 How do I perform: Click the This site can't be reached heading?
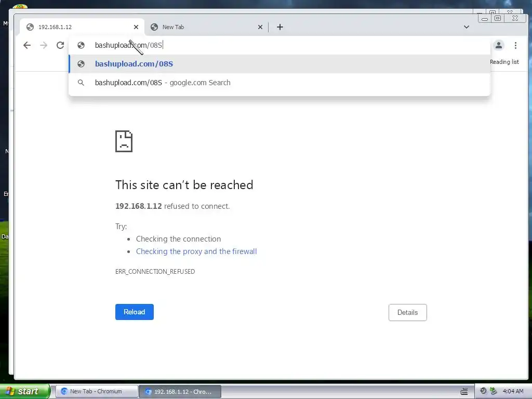tap(184, 185)
